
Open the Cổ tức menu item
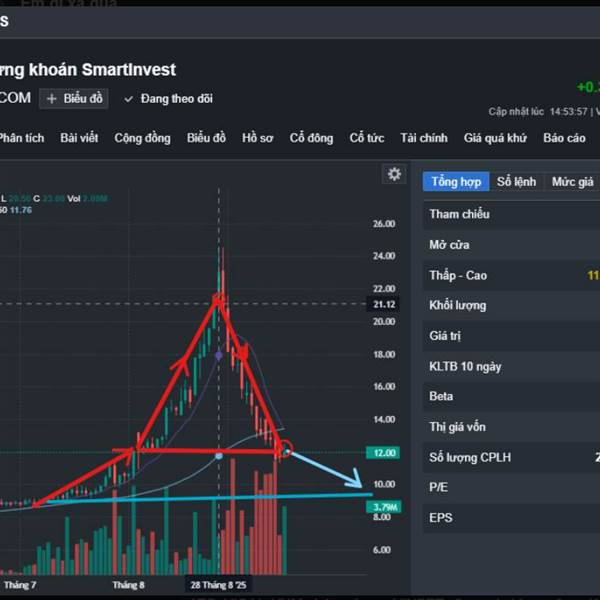(x=367, y=138)
